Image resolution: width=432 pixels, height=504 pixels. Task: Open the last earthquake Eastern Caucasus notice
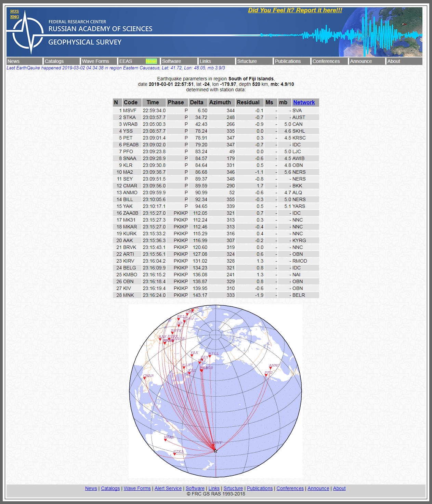click(116, 68)
